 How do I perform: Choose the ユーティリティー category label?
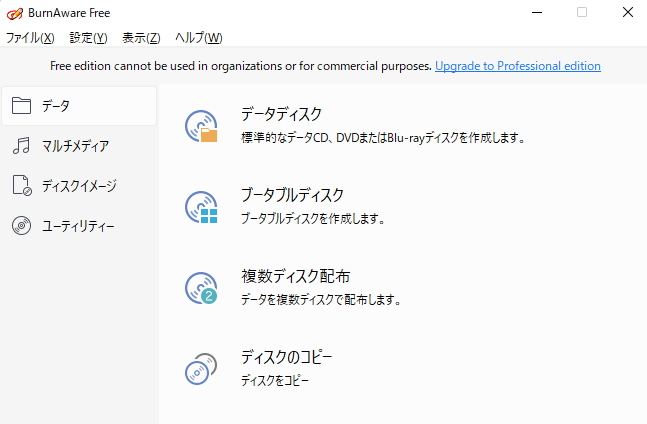tap(78, 226)
